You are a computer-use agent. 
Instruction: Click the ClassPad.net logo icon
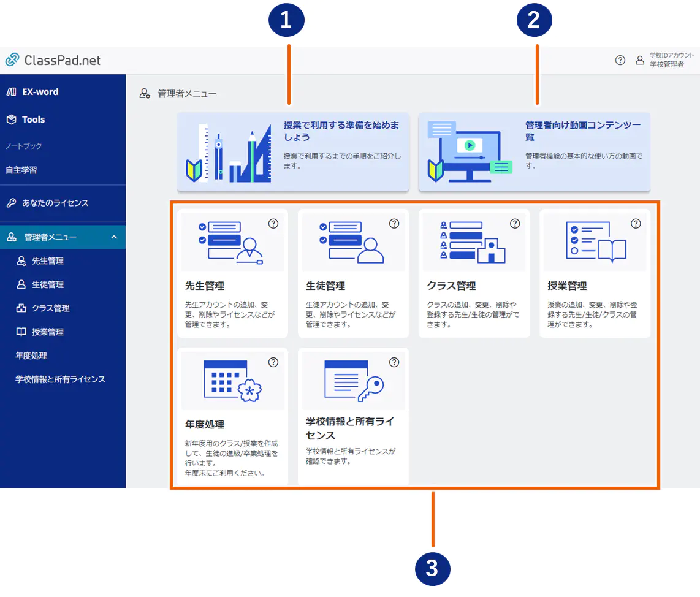coord(12,59)
